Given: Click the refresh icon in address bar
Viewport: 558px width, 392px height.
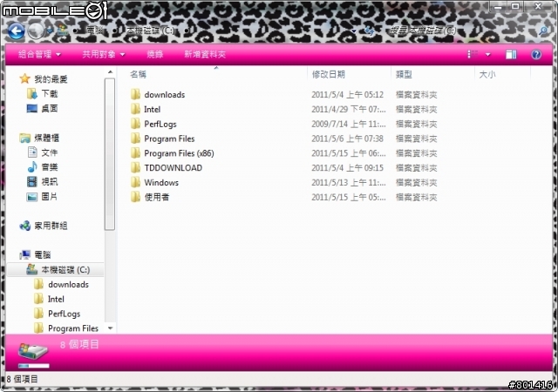Looking at the screenshot, I should [x=369, y=31].
